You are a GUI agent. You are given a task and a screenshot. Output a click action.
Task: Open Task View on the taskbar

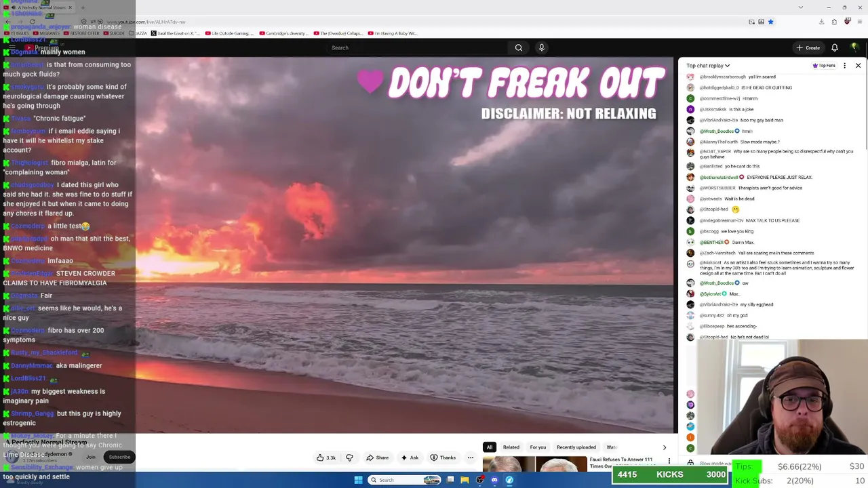tap(450, 480)
